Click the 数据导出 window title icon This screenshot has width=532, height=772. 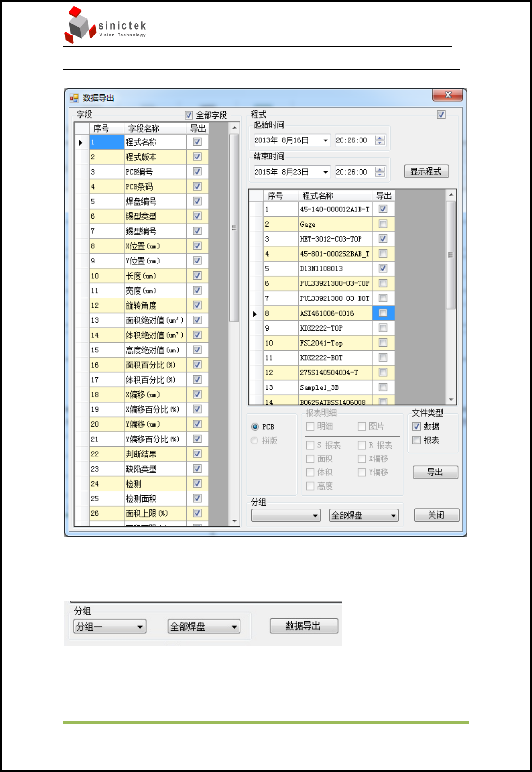(x=74, y=98)
